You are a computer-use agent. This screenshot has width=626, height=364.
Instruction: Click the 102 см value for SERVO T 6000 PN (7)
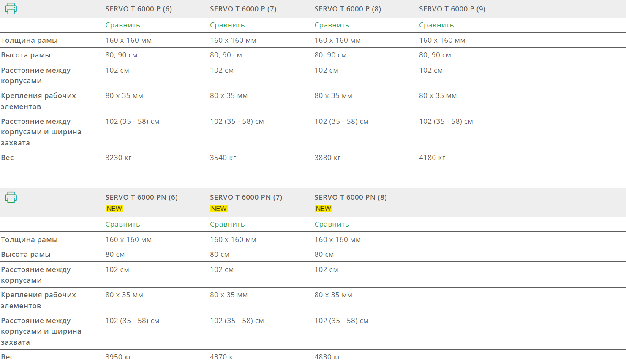pyautogui.click(x=222, y=269)
